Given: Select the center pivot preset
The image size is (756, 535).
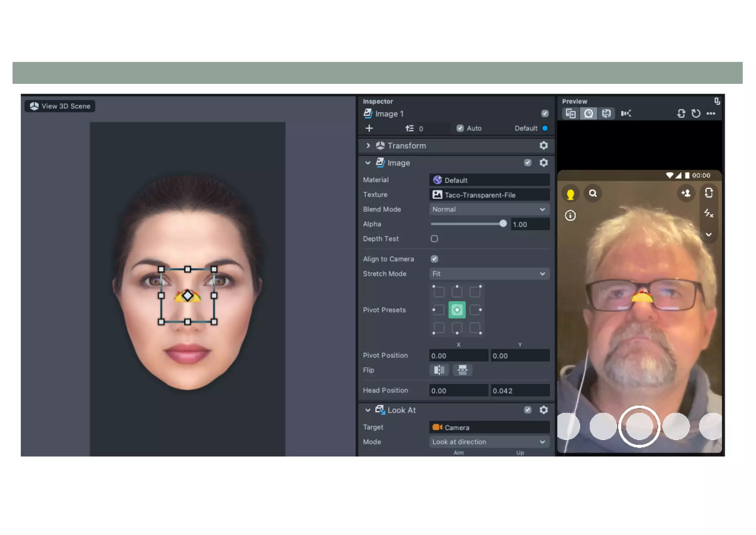Looking at the screenshot, I should [x=457, y=310].
